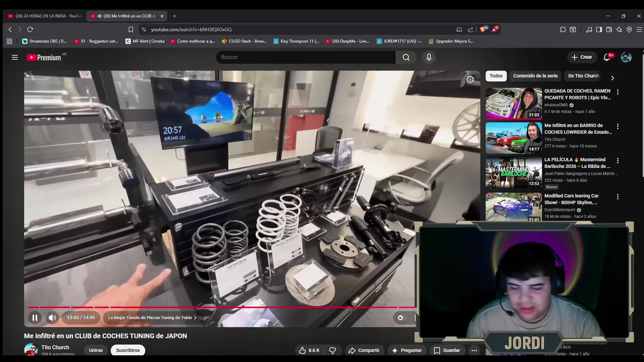Seek on the red video progress bar
Viewport: 644px width, 362px height.
coord(221,307)
